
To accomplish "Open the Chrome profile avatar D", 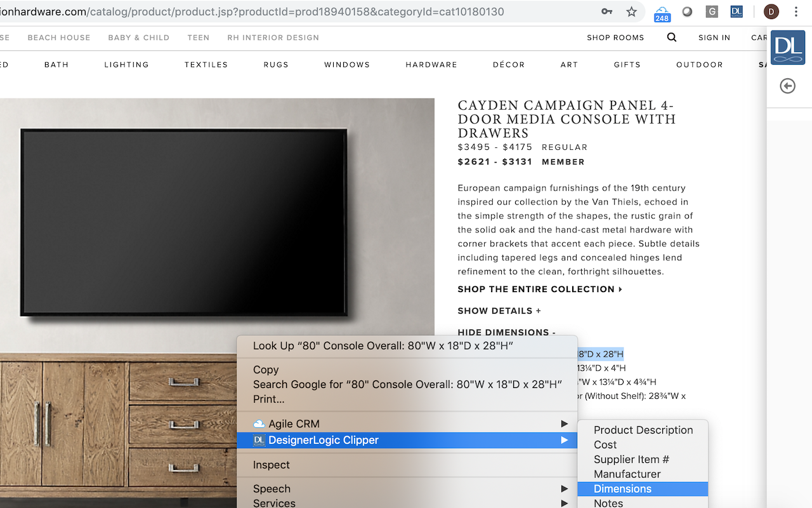I will click(771, 11).
